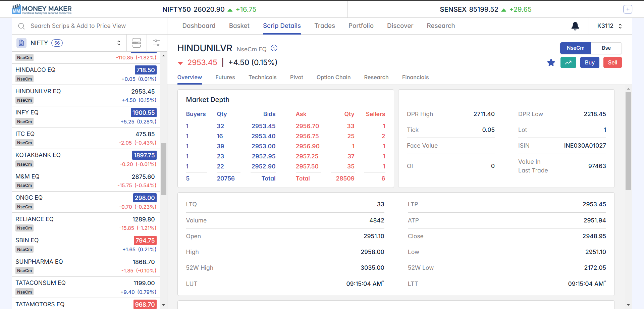Select SBIN EQ in watchlist
Screen dimensions: 644x309
pos(86,245)
